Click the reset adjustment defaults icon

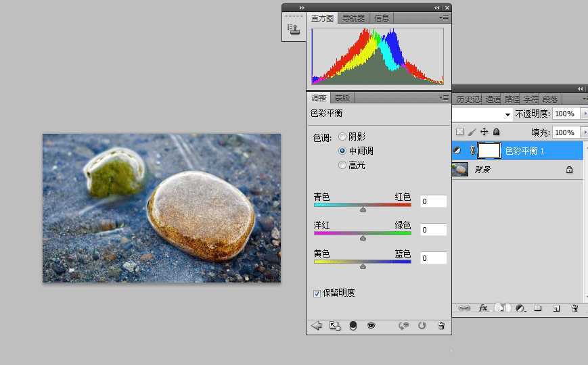[422, 326]
